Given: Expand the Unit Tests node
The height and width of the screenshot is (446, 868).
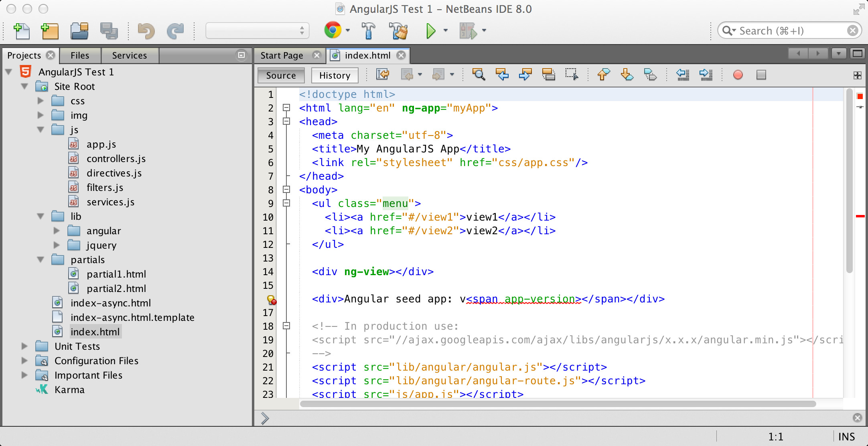Looking at the screenshot, I should (24, 347).
